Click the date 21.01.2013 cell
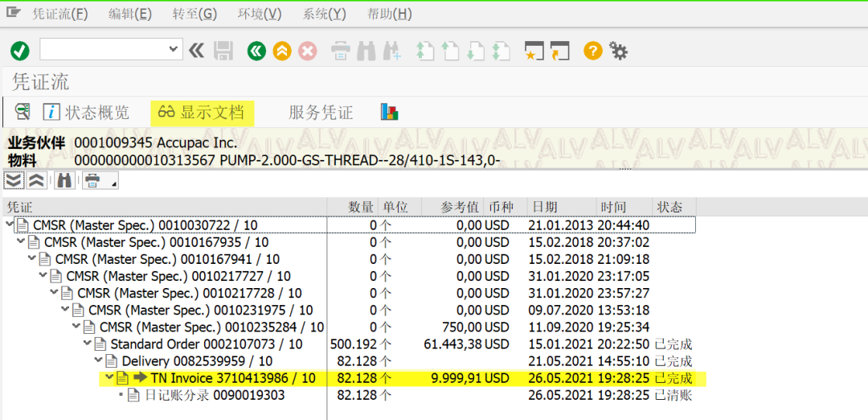 click(x=561, y=225)
